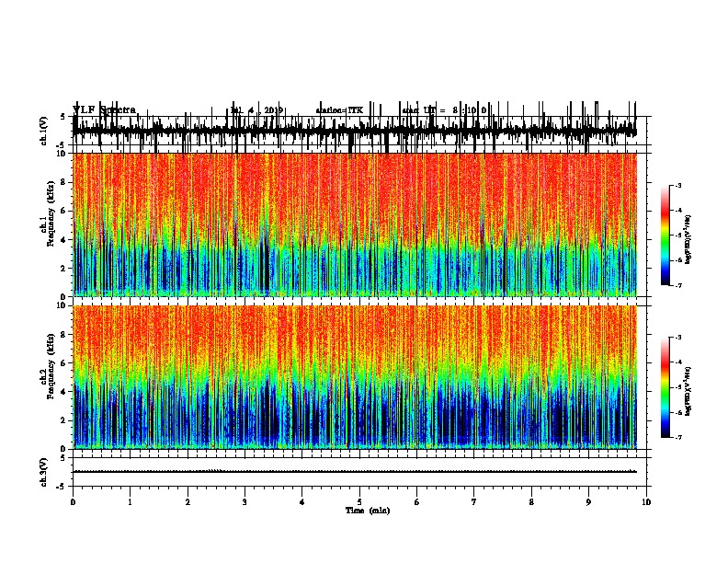The width and height of the screenshot is (728, 563).
Task: Click the ch.2 color scale bar
Action: (665, 387)
